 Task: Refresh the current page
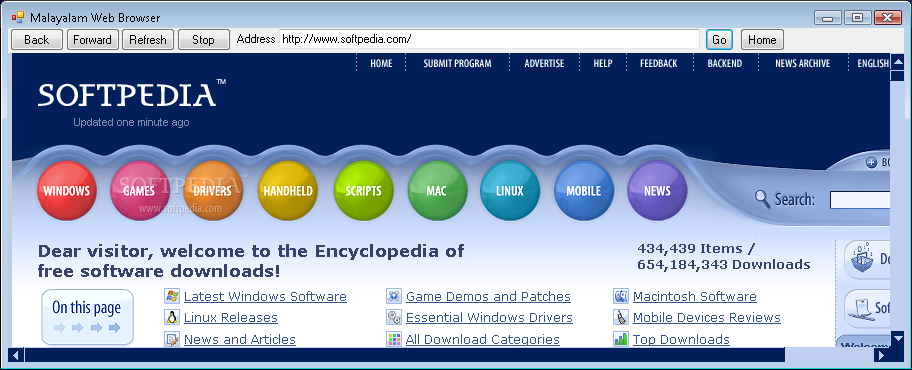148,40
